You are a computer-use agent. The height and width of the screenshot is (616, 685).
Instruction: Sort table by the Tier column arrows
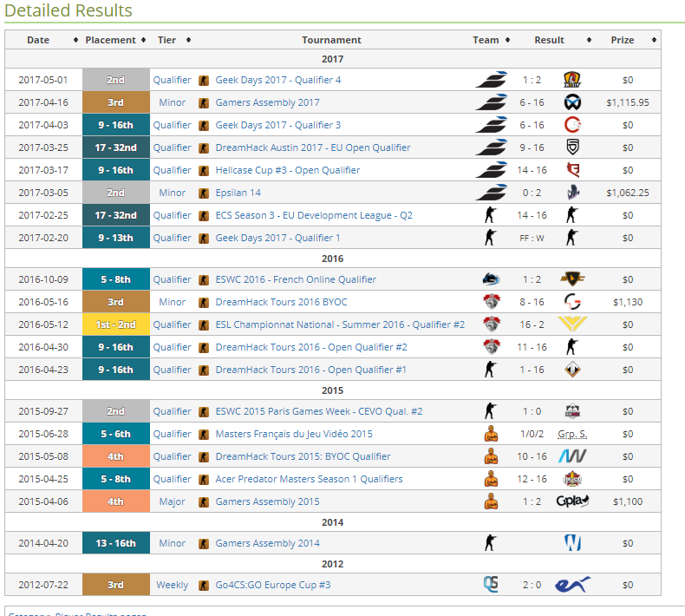click(188, 40)
